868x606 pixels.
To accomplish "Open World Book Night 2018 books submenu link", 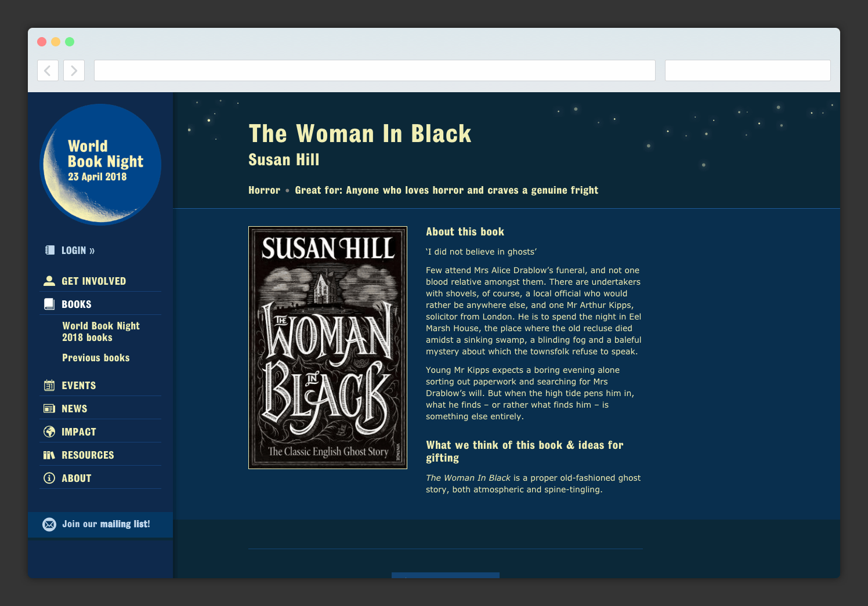I will [101, 332].
